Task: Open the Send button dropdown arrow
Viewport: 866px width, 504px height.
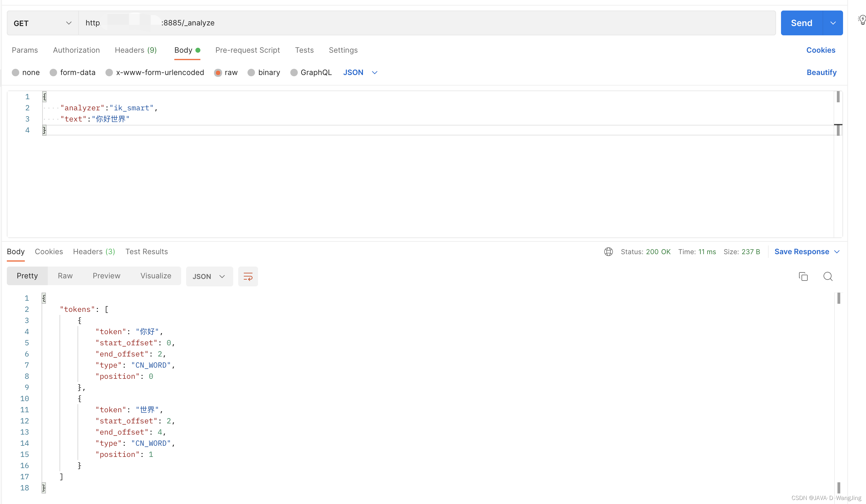Action: (833, 23)
